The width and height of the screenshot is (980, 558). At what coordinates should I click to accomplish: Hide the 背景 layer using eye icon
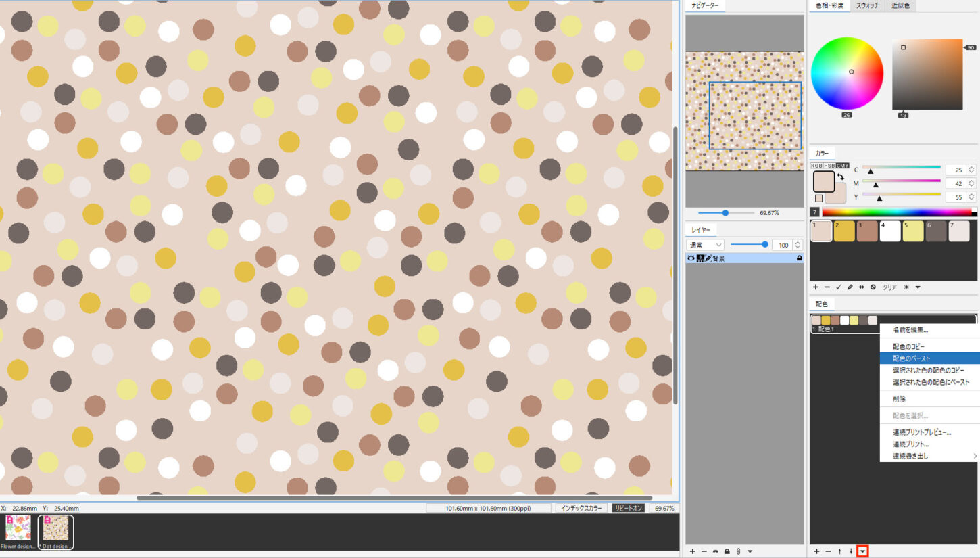point(691,258)
